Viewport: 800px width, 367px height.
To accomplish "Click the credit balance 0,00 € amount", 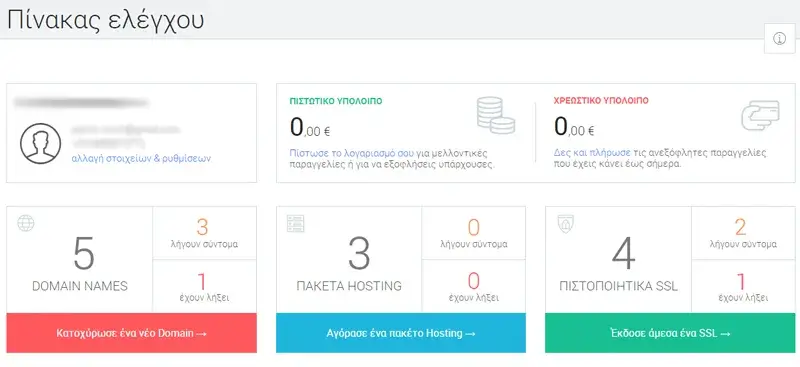I will point(310,127).
